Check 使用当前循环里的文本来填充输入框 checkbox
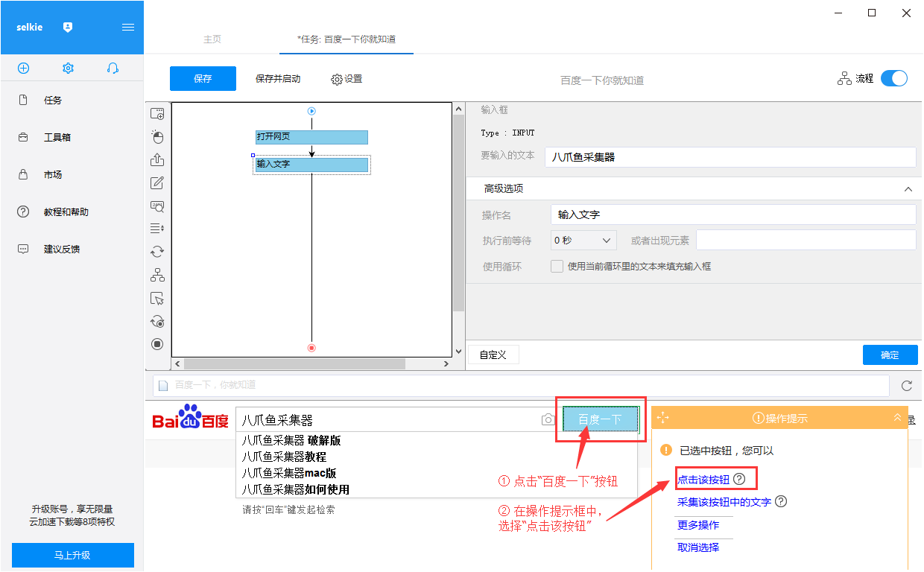Screen dimensions: 924x572 coord(557,266)
